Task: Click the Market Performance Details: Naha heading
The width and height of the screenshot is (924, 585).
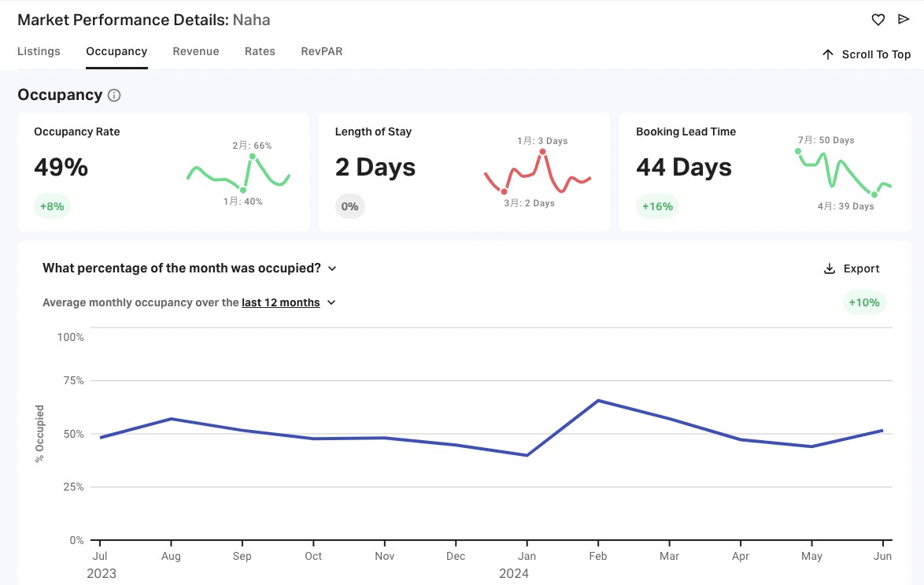Action: click(144, 20)
